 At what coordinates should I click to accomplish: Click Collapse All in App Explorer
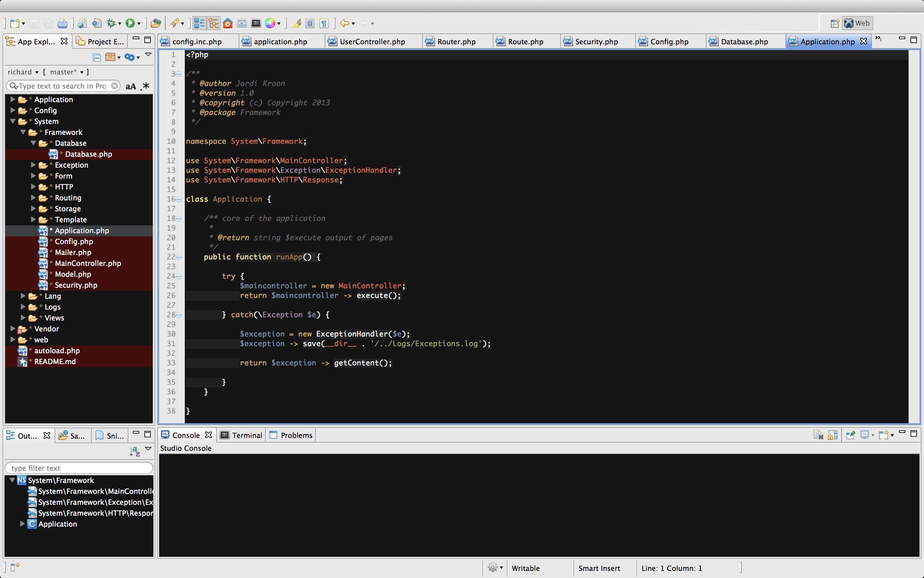pos(97,57)
